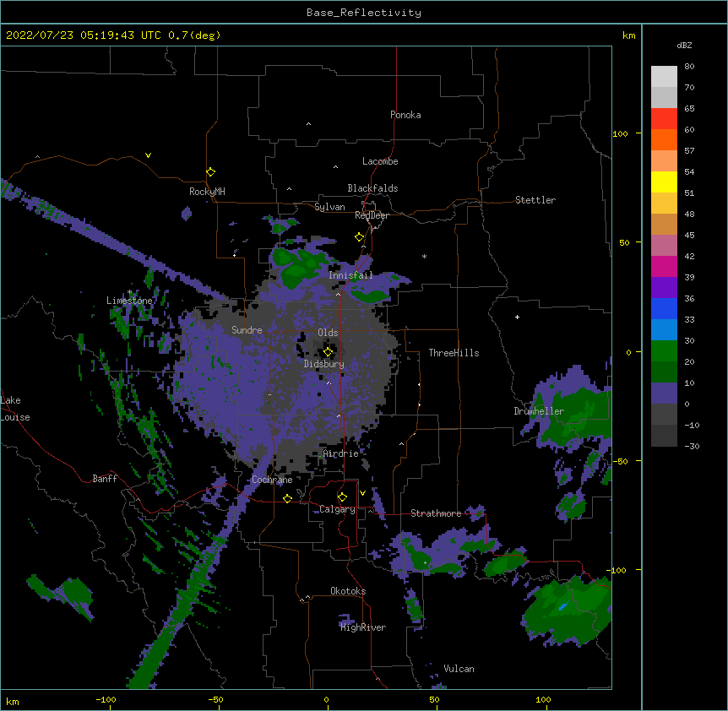Click the Innisfail label
The width and height of the screenshot is (728, 711).
coord(350,275)
